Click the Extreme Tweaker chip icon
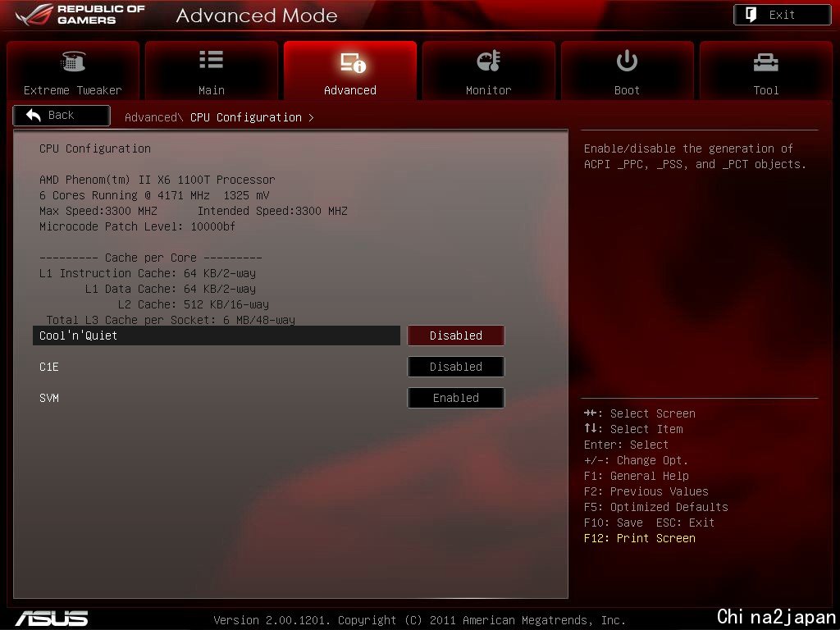Viewport: 840px width, 630px height. 73,61
